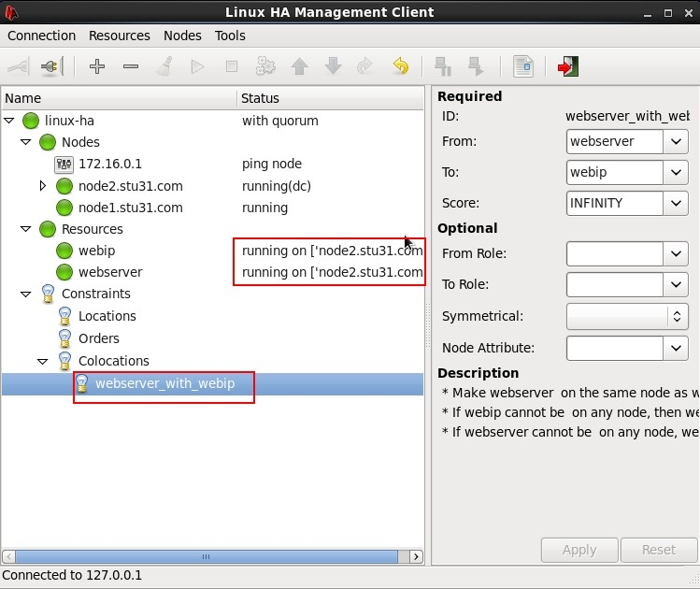Click the horizontal scrollbar right arrow
Screen dimensions: 700x589
(x=416, y=556)
